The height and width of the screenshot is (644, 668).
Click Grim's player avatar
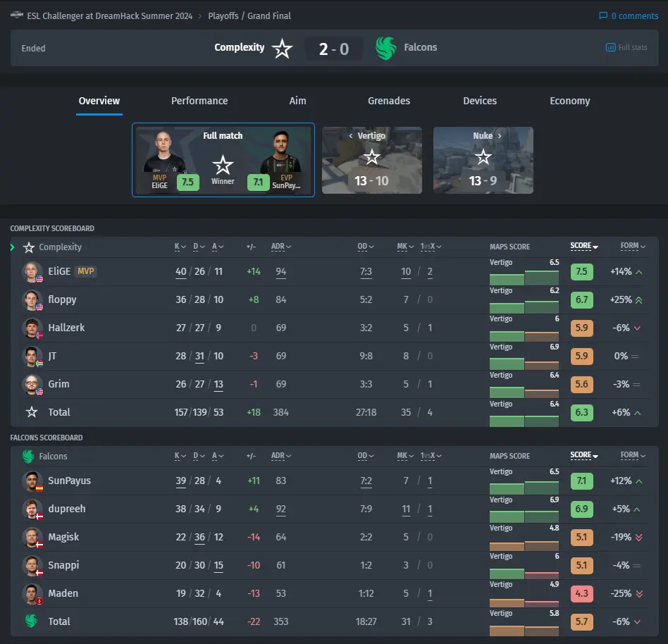pyautogui.click(x=32, y=385)
